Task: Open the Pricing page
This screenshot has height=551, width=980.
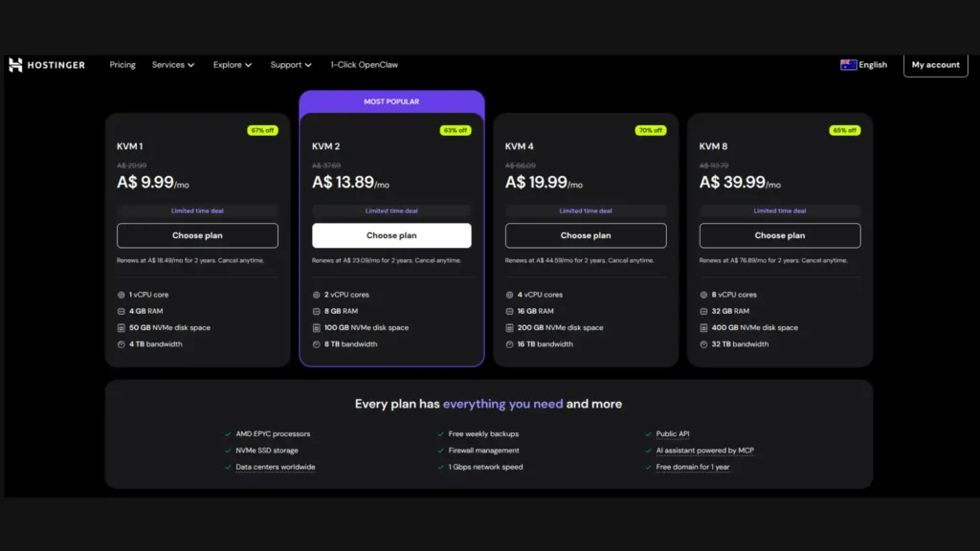Action: click(122, 65)
